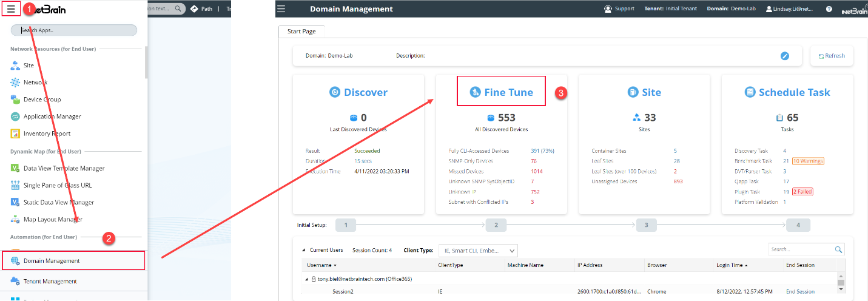This screenshot has width=868, height=301.
Task: Open the Fine Tune card heading
Action: [x=501, y=92]
